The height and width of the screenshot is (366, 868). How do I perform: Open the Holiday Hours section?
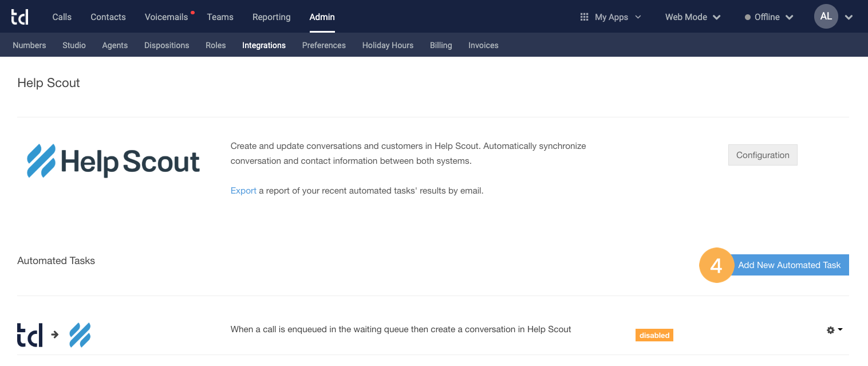(388, 45)
